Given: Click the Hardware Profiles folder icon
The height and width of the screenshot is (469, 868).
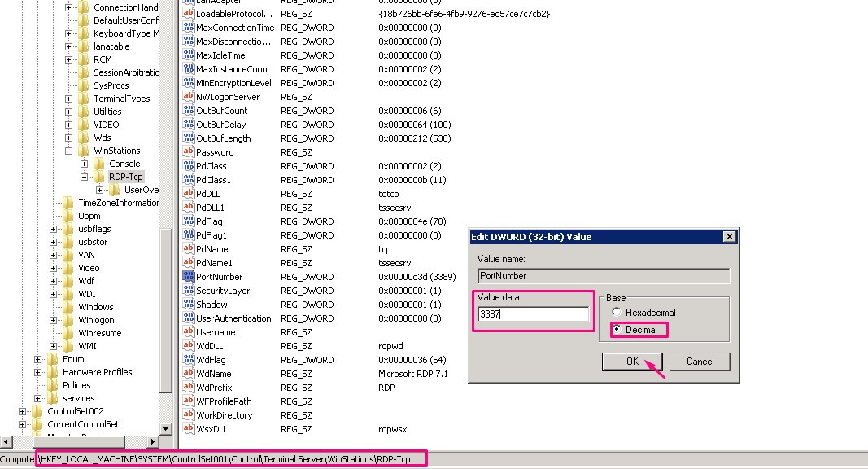Looking at the screenshot, I should pos(53,372).
